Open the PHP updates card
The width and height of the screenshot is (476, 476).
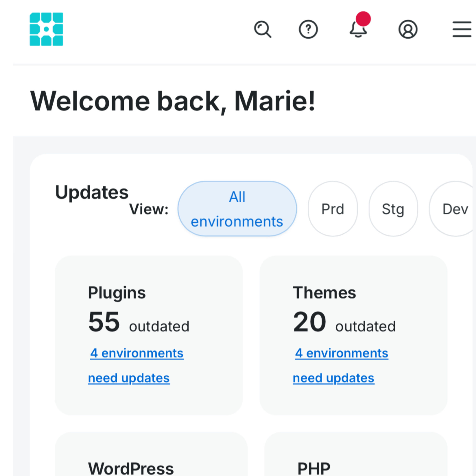pos(356,454)
